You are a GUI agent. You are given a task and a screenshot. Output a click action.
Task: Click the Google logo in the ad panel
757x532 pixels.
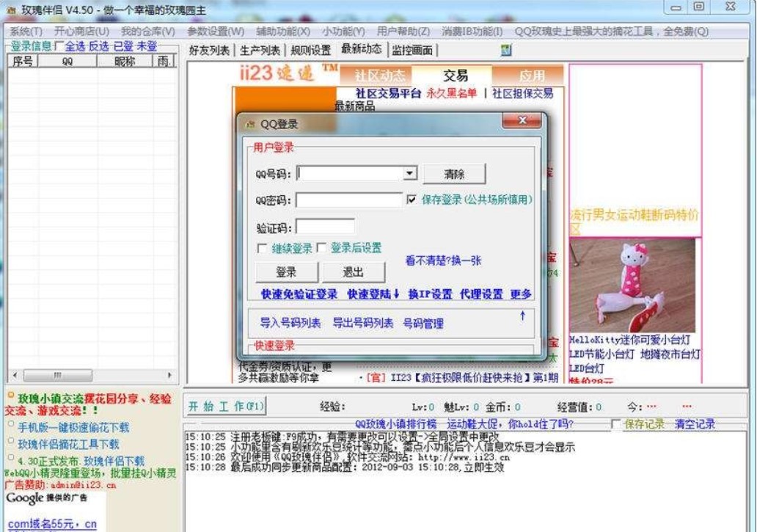[23, 497]
